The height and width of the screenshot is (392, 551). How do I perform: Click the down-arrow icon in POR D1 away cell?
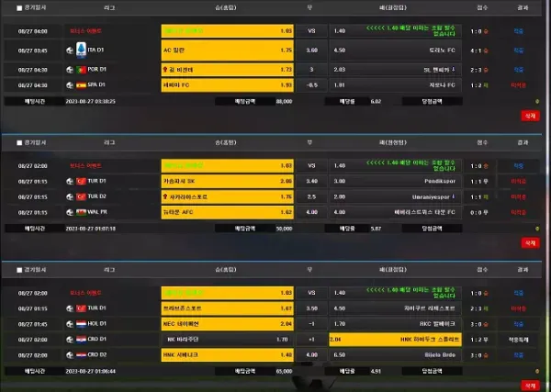point(454,70)
